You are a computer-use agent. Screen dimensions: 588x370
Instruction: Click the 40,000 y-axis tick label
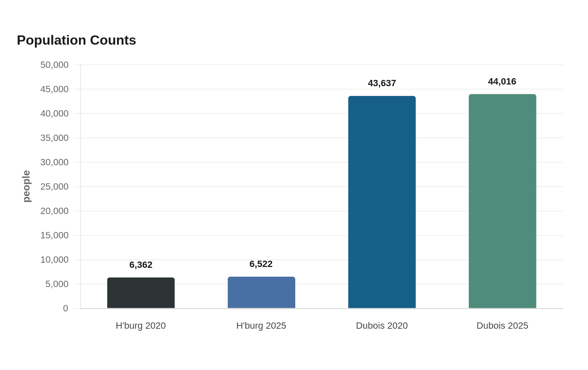(x=54, y=114)
